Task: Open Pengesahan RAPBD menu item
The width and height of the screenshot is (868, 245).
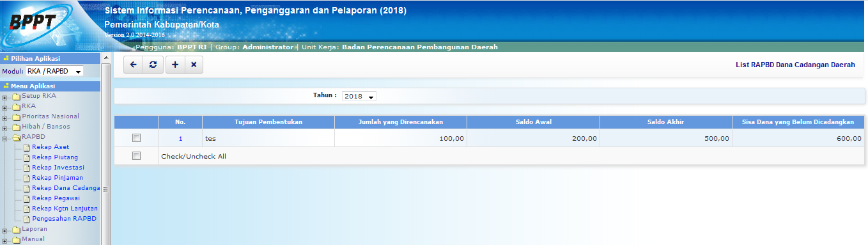Action: [x=64, y=218]
